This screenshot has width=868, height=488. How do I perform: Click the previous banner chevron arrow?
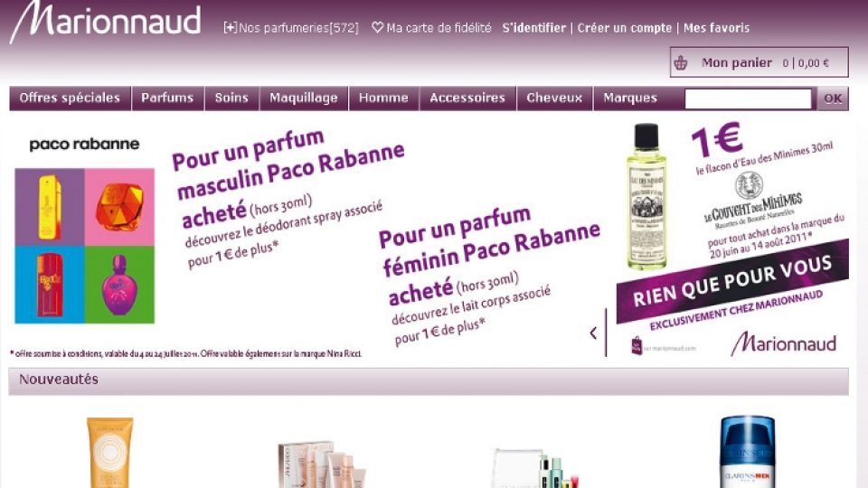pyautogui.click(x=593, y=333)
